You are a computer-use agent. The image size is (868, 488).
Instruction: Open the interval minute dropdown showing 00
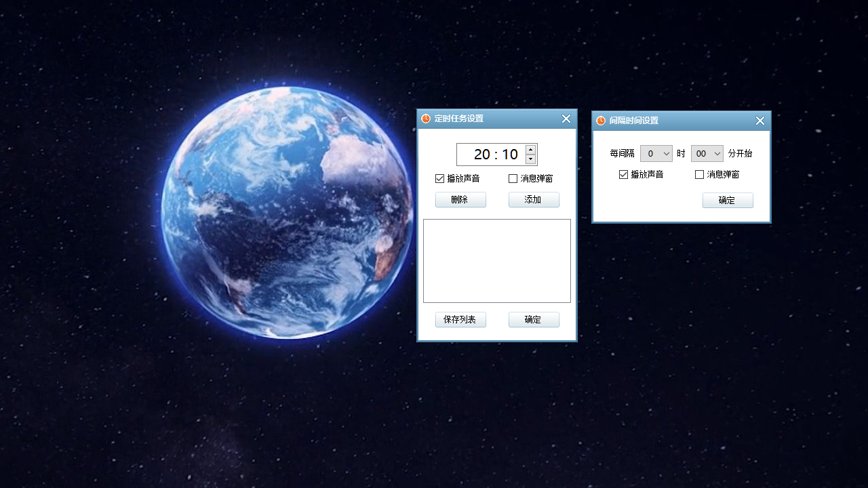click(x=707, y=153)
